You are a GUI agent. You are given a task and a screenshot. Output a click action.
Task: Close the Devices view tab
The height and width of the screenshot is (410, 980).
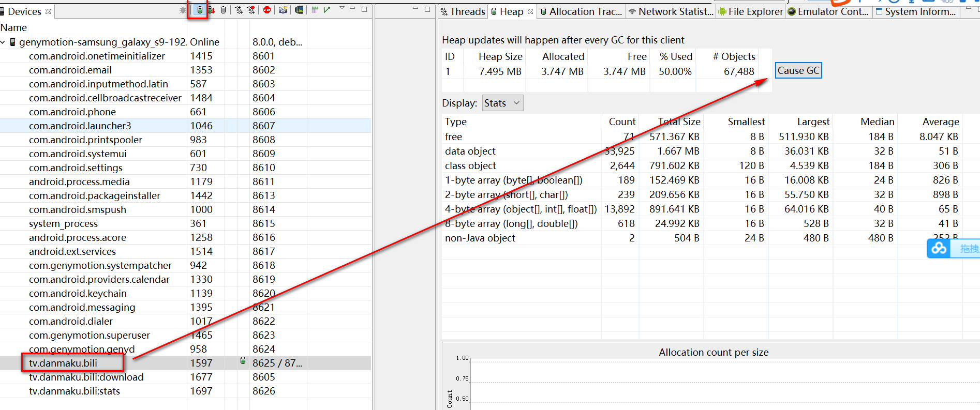coord(48,11)
